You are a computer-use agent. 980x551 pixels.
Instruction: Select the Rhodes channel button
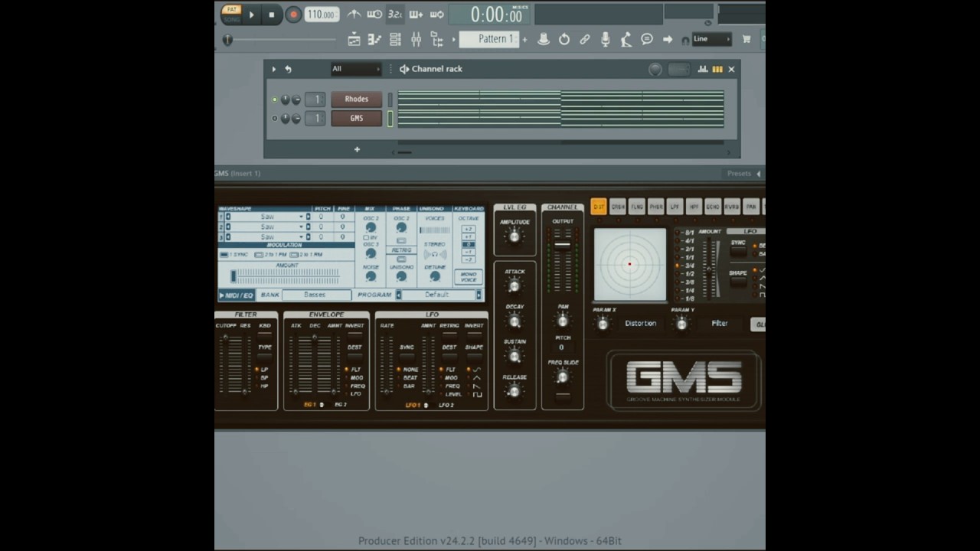[x=357, y=99]
